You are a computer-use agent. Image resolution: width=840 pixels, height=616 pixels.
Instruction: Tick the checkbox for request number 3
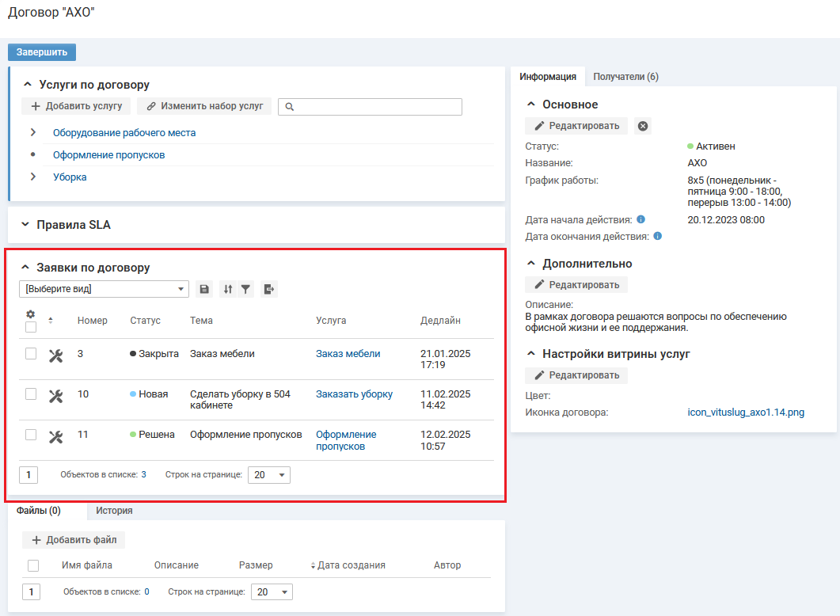31,354
